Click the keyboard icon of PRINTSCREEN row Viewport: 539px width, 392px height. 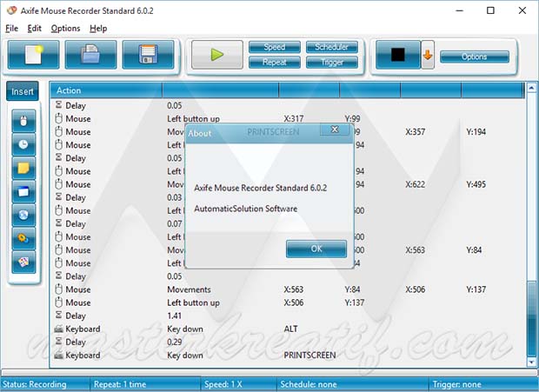pyautogui.click(x=59, y=355)
